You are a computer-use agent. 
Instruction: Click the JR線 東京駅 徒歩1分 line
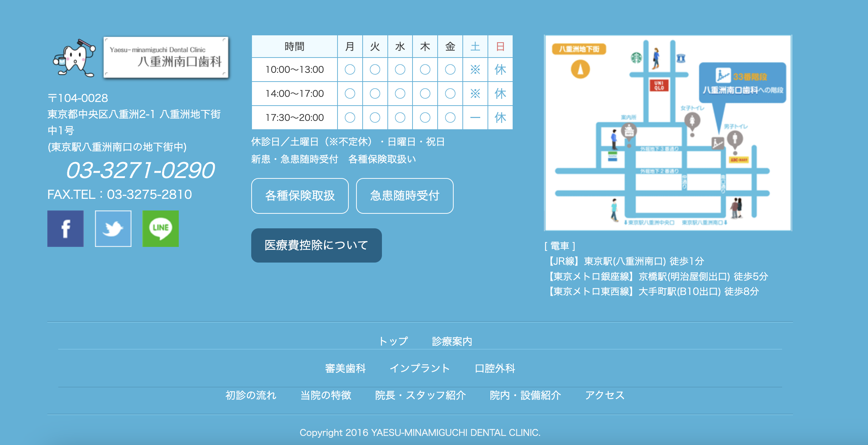625,261
